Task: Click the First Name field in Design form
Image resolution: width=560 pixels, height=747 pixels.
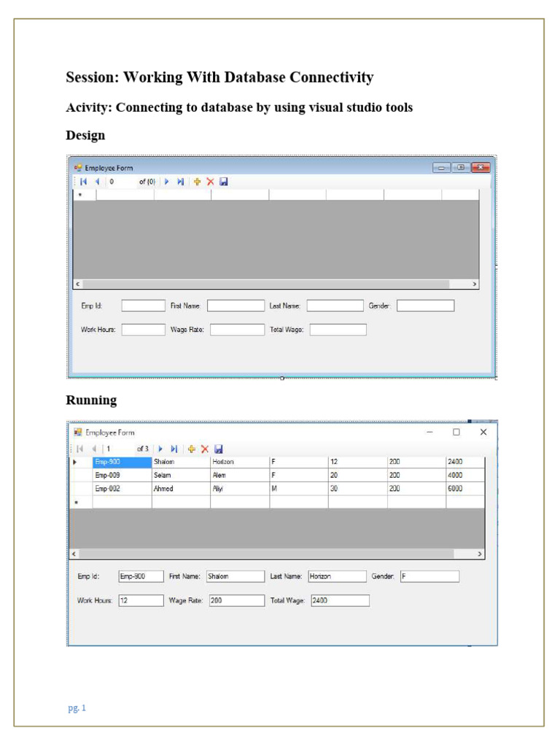Action: pyautogui.click(x=236, y=306)
